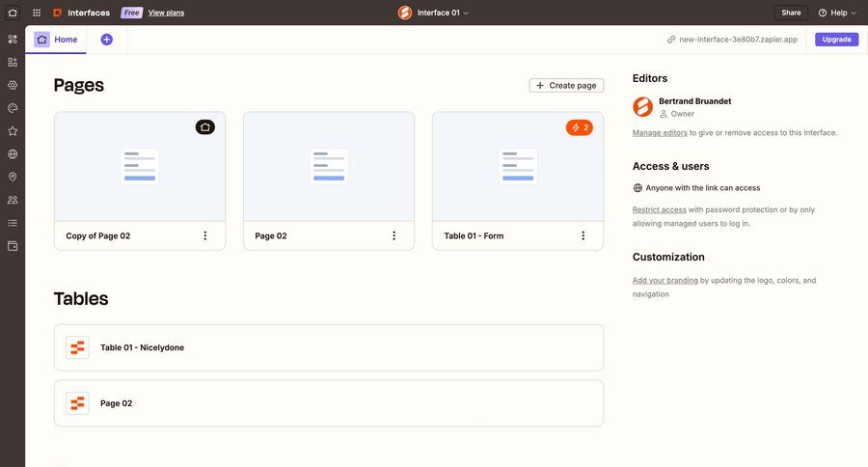This screenshot has width=868, height=467.
Task: Open the new-interface-3e80b7.zapier.app URL
Action: pos(738,40)
